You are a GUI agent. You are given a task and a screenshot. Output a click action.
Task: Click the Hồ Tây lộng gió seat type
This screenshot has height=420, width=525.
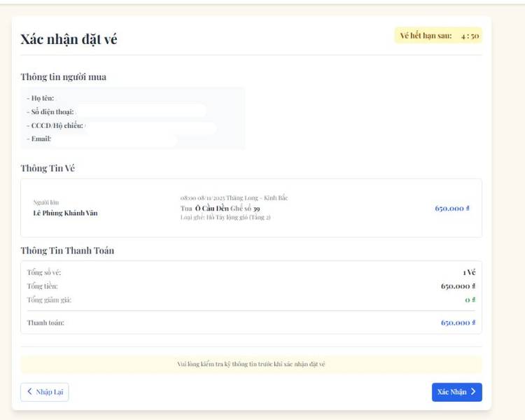coord(225,218)
